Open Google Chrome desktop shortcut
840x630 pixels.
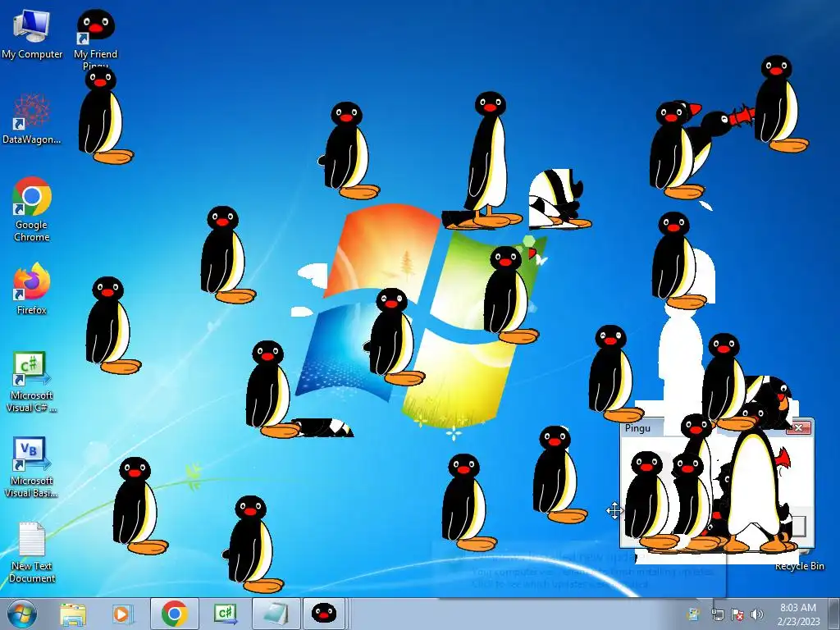click(x=32, y=209)
